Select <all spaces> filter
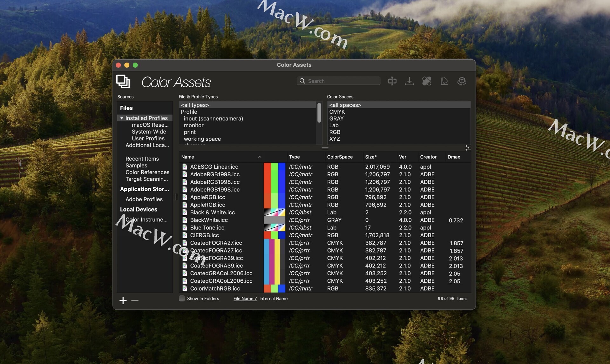The width and height of the screenshot is (610, 364). 399,105
